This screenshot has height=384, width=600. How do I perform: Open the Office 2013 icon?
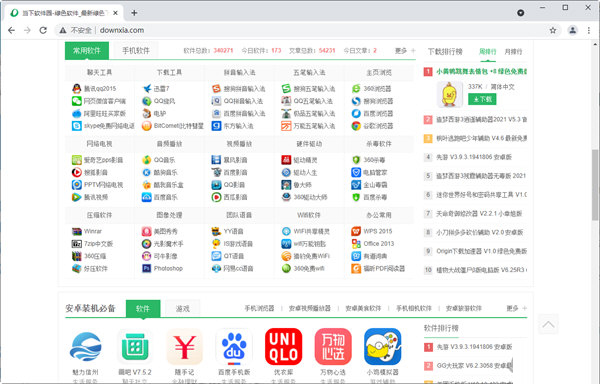coord(356,244)
